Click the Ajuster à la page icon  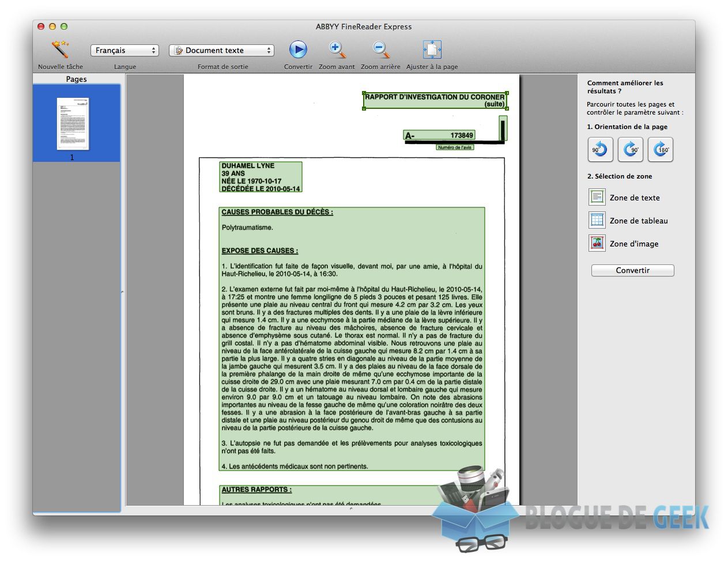tap(432, 50)
